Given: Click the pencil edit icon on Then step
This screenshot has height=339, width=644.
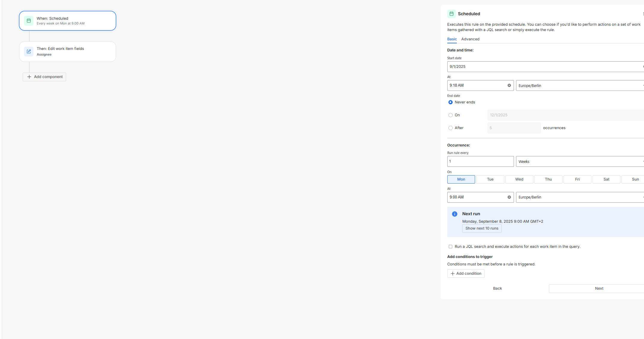Looking at the screenshot, I should tap(29, 51).
